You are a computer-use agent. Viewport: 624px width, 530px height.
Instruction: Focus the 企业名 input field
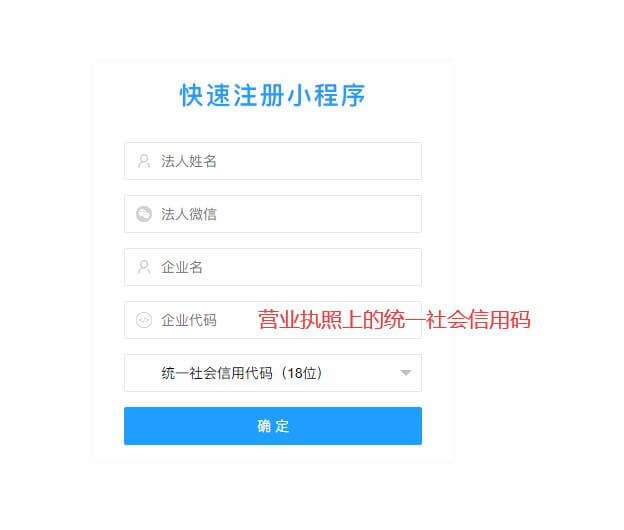click(273, 267)
